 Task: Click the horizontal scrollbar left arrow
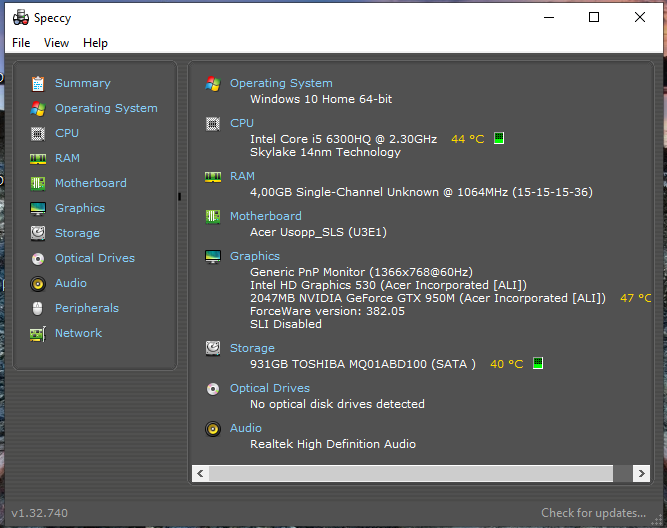200,473
